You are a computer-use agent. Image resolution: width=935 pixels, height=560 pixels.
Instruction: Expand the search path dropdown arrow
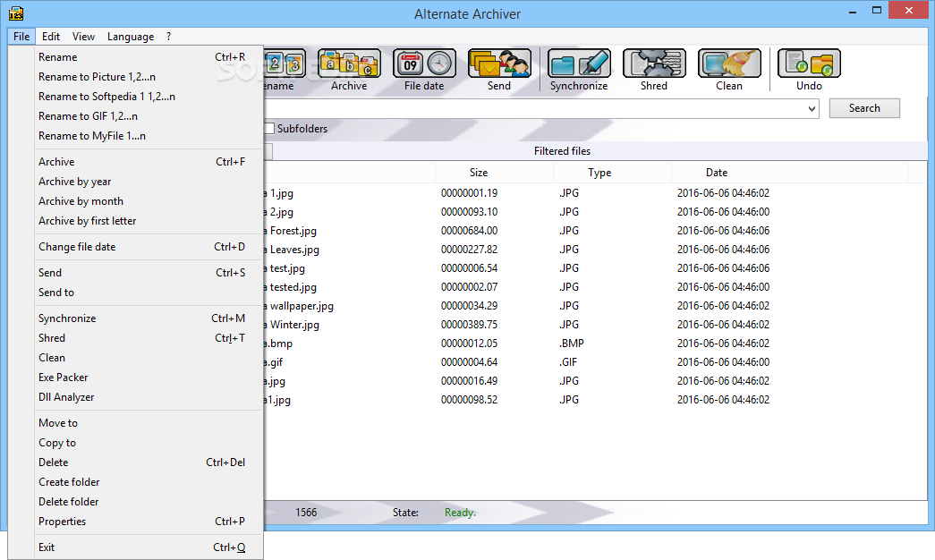(812, 108)
